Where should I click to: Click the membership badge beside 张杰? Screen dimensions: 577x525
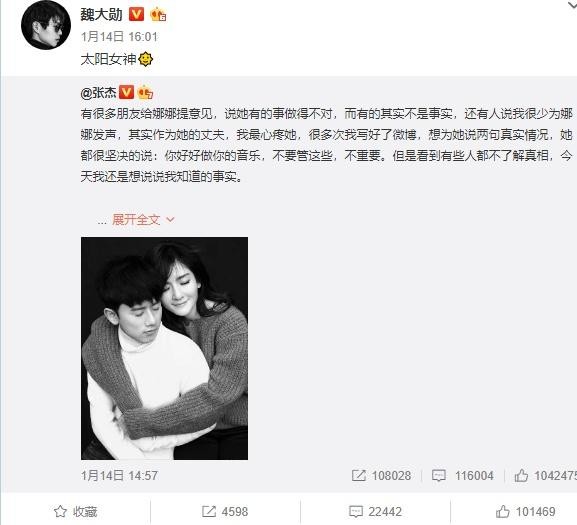145,92
